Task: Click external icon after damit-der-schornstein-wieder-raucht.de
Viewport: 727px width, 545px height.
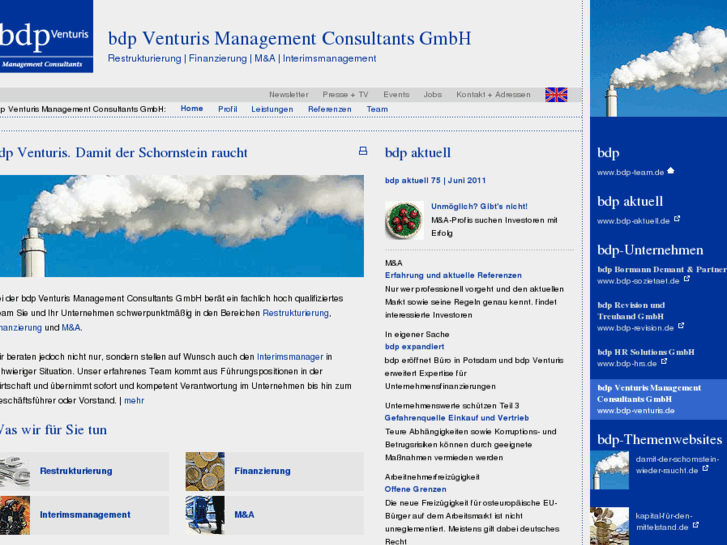Action: coord(705,468)
